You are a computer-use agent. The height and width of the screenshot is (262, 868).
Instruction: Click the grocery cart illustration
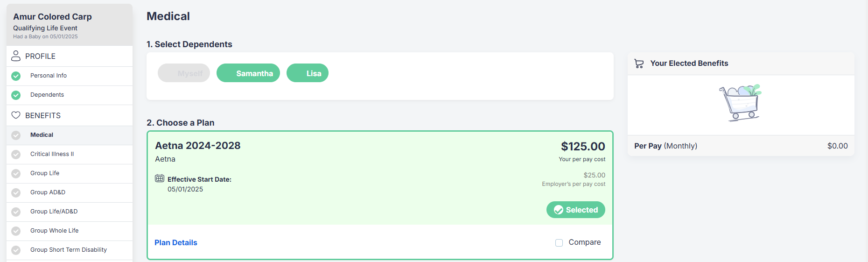pyautogui.click(x=741, y=103)
